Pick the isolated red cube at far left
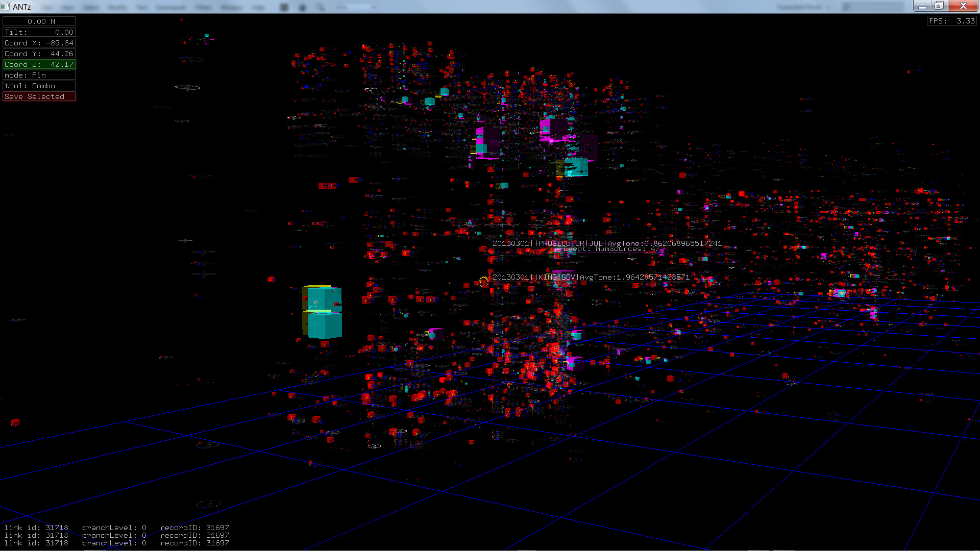 [15, 422]
